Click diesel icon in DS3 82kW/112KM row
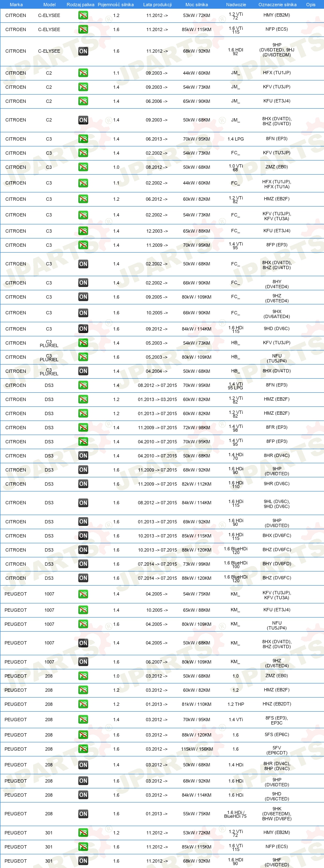Screen dimensions: 324x868 83,484
